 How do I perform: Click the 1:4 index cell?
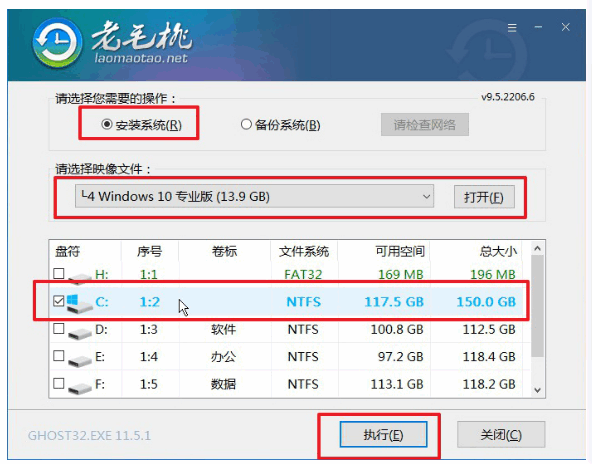149,357
